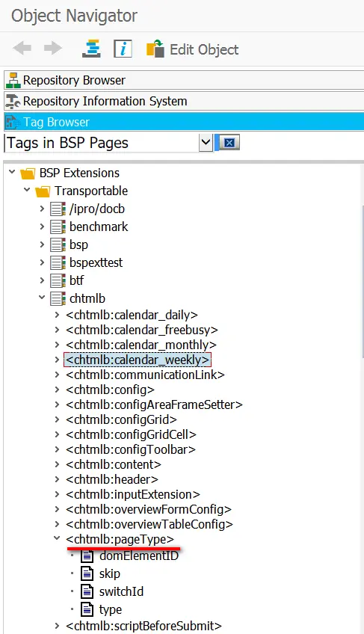Image resolution: width=364 pixels, height=634 pixels.
Task: Open the information 'i' icon
Action: coord(123,49)
